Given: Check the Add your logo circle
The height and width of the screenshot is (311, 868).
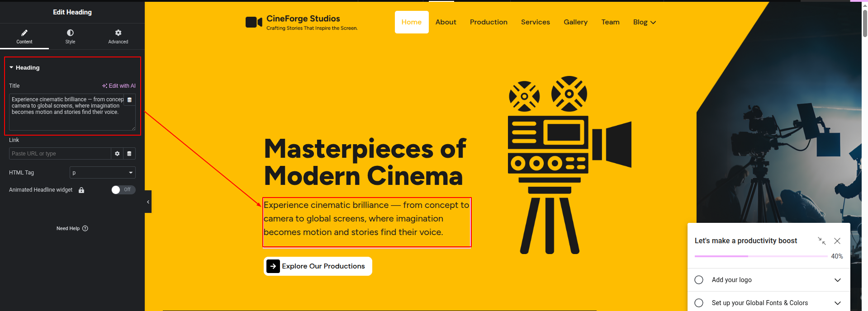Looking at the screenshot, I should (699, 280).
